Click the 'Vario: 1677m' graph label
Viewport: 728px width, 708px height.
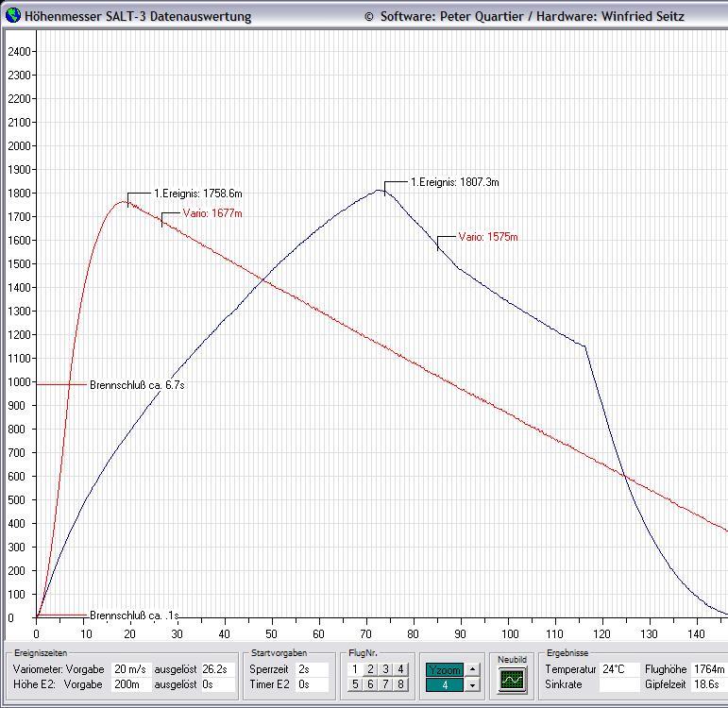coord(212,213)
